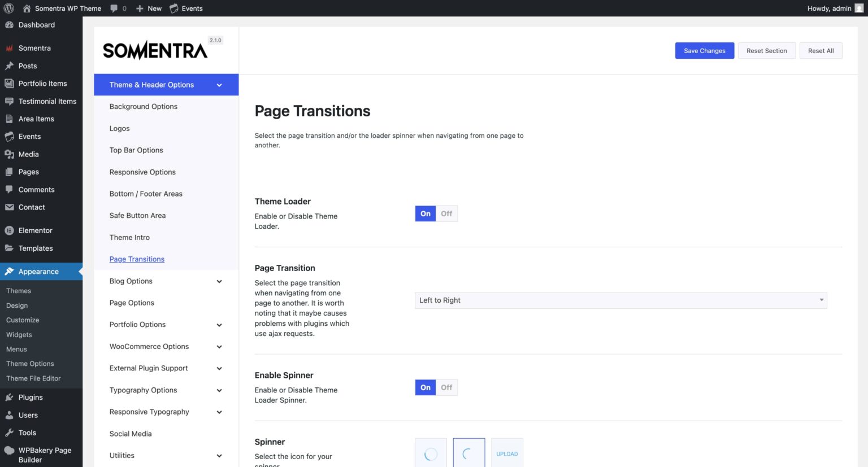Open the Dashboard from the sidebar

click(x=36, y=24)
